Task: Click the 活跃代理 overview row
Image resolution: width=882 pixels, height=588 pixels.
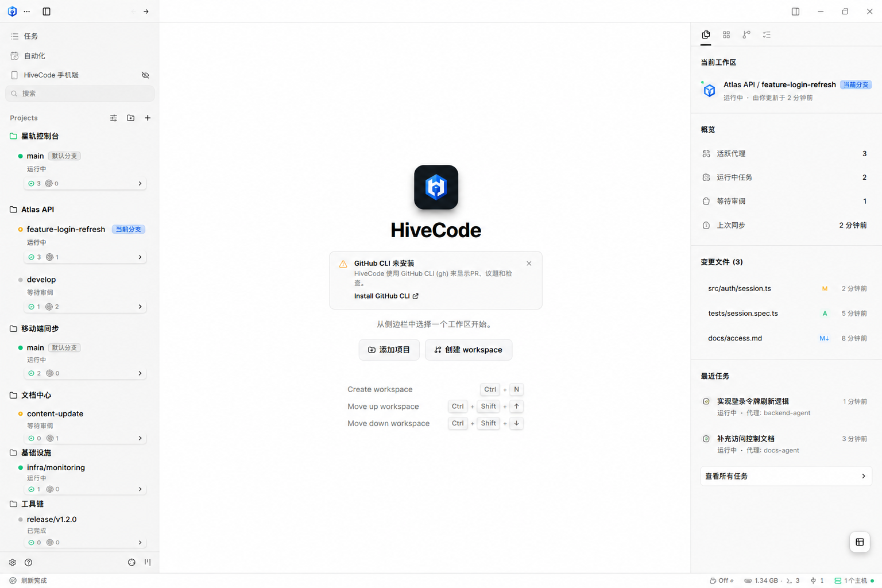Action: (x=786, y=153)
